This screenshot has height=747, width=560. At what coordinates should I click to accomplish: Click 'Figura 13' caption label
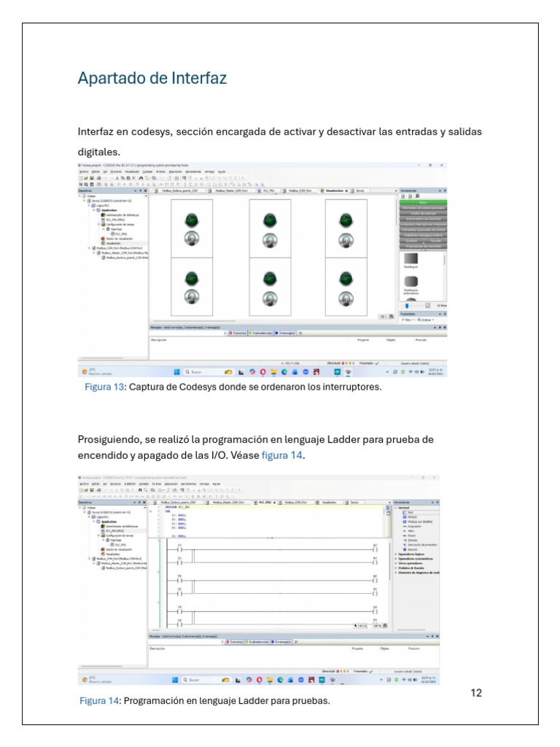pos(104,387)
